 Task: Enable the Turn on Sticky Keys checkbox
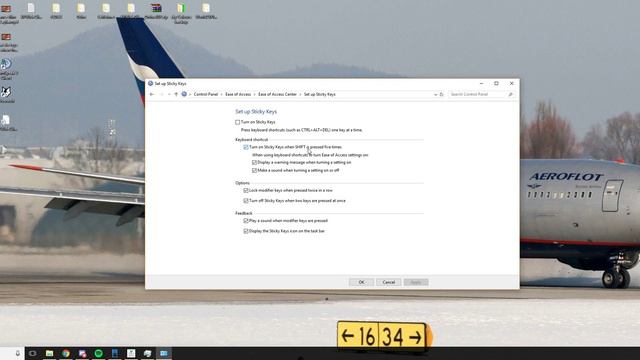coord(238,122)
